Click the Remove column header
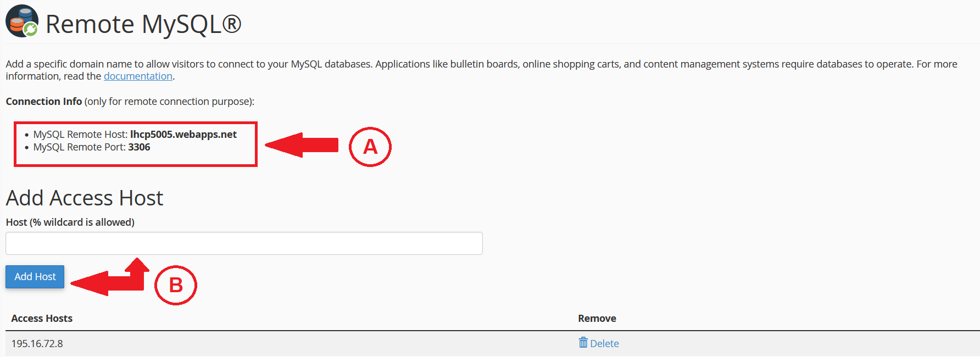This screenshot has height=357, width=980. [597, 319]
